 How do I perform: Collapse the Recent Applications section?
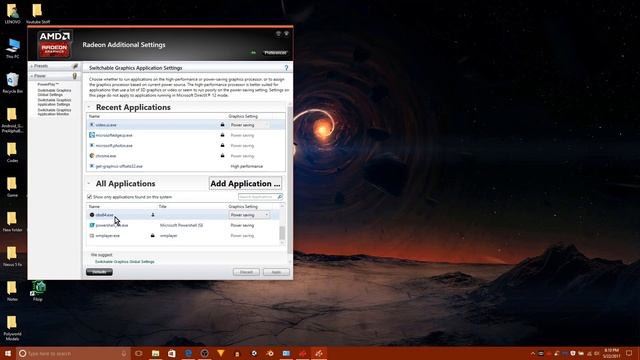89,107
